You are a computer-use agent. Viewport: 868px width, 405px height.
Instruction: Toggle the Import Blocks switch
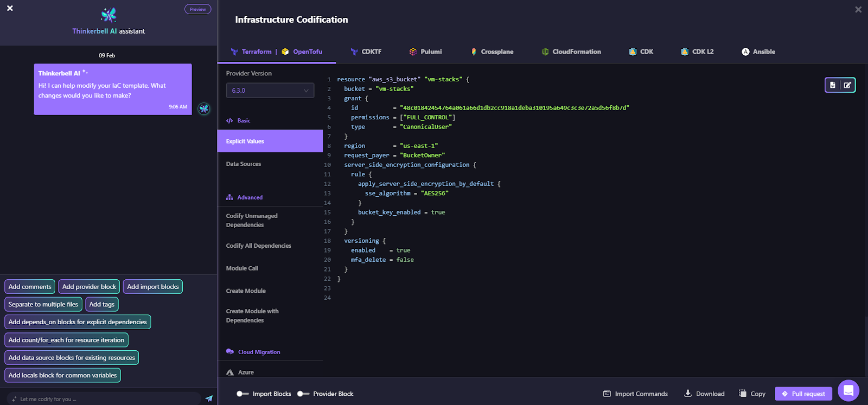pyautogui.click(x=242, y=394)
